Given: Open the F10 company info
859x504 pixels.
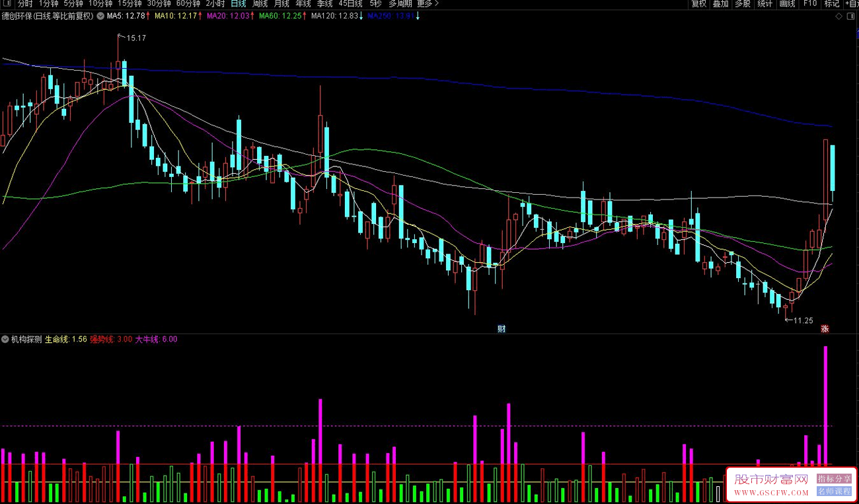Looking at the screenshot, I should tap(809, 4).
